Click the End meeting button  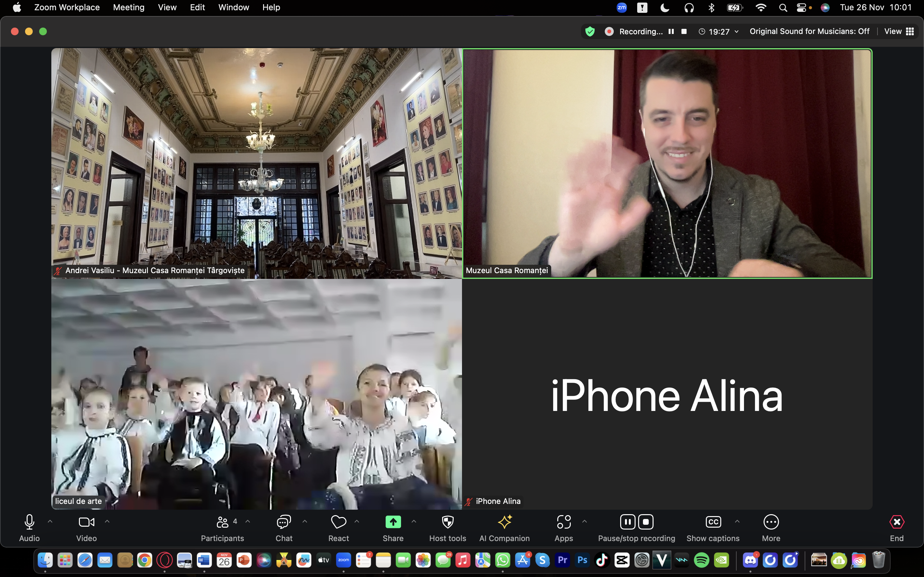click(896, 528)
